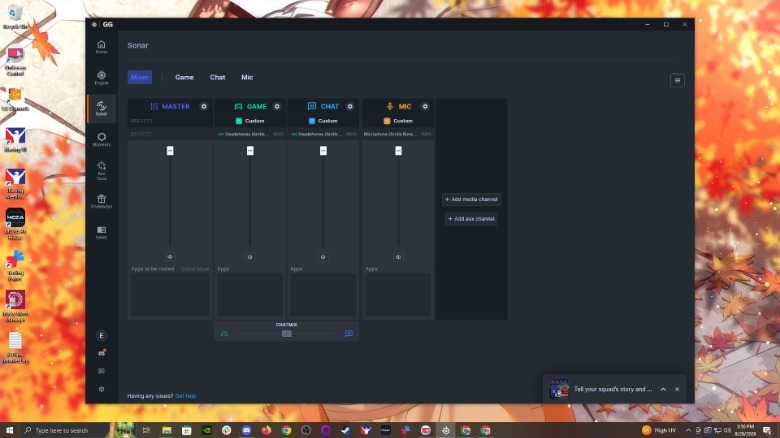Screen dimensions: 780x438
Task: Open CHAT channel settings gear
Action: (x=350, y=107)
